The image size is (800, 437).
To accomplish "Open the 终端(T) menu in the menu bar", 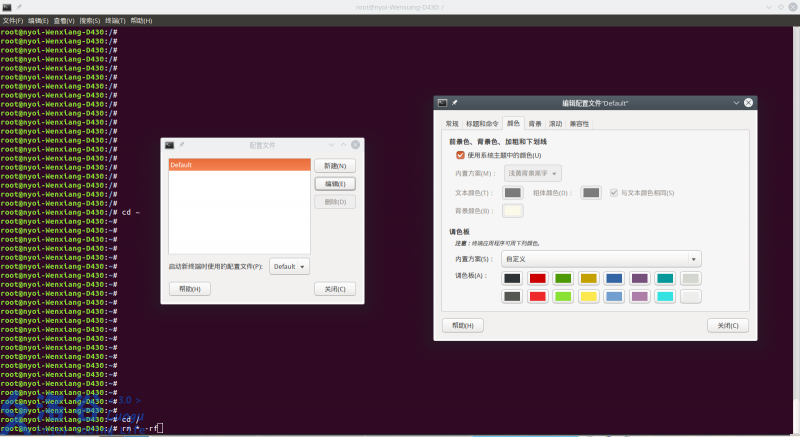I will click(115, 20).
